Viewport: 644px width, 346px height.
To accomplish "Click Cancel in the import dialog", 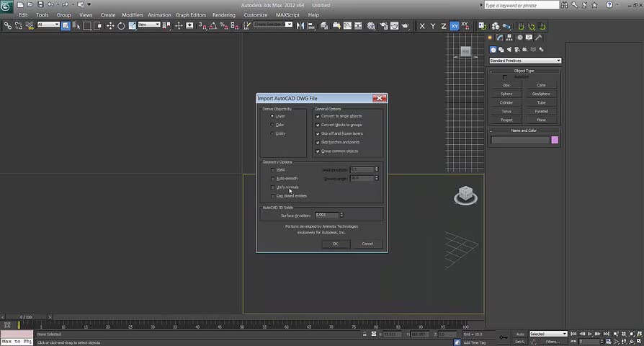I will pos(367,244).
